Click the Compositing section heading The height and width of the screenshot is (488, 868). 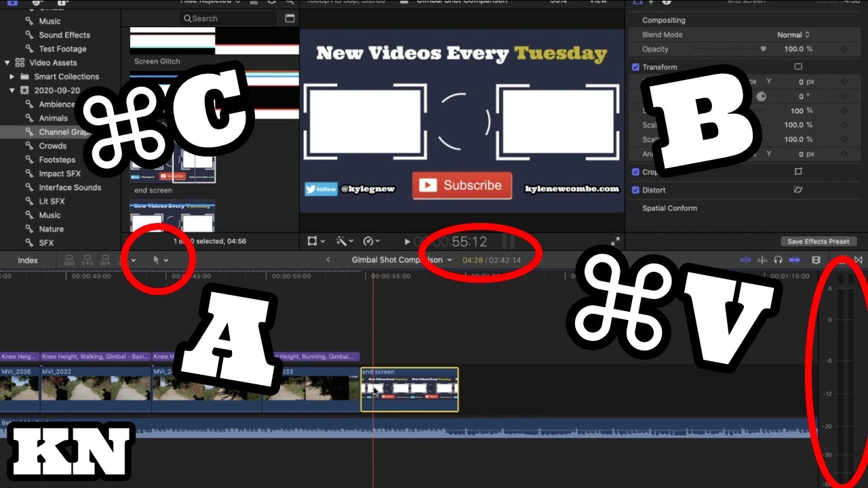664,20
